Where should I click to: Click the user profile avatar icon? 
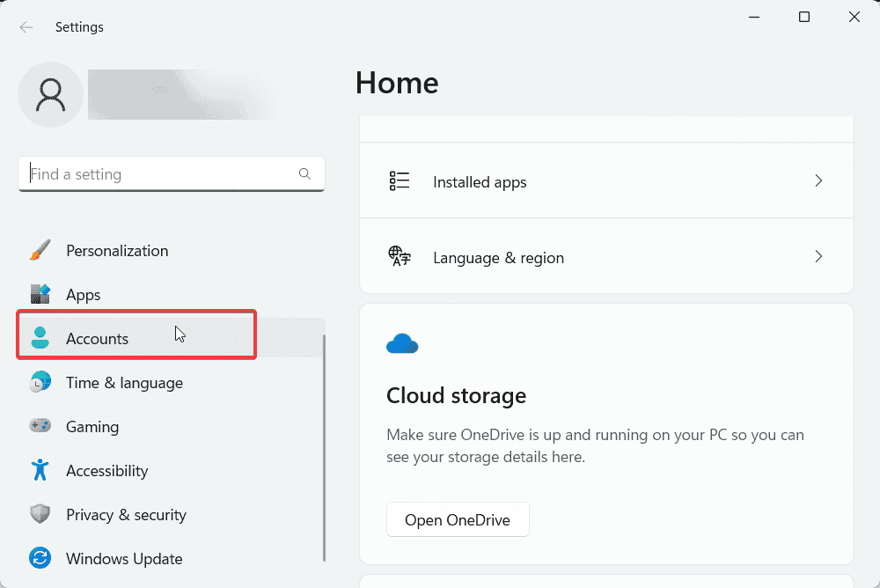coord(50,94)
